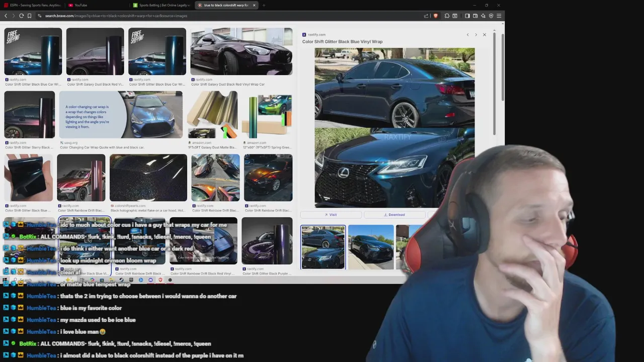Switch to the ESPN tab
This screenshot has width=644, height=362.
(x=32, y=5)
